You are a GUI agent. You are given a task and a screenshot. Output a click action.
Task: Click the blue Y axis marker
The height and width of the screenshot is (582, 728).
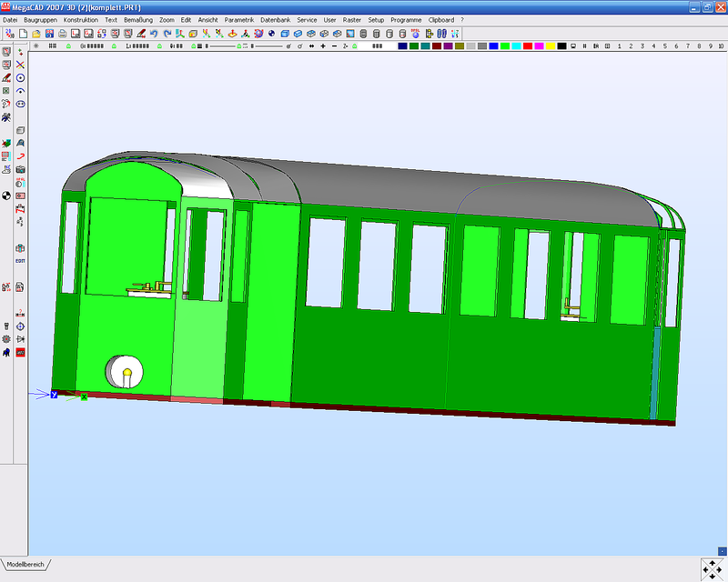[x=54, y=395]
